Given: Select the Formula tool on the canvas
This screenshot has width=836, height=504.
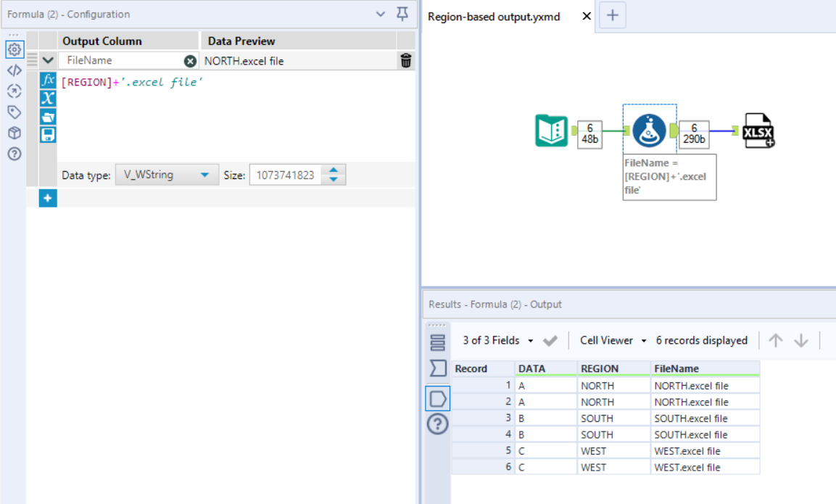Looking at the screenshot, I should point(649,131).
